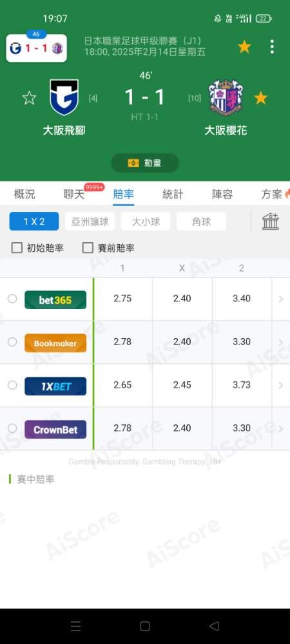Open the three-dot more options menu
The height and width of the screenshot is (644, 290).
pyautogui.click(x=272, y=47)
